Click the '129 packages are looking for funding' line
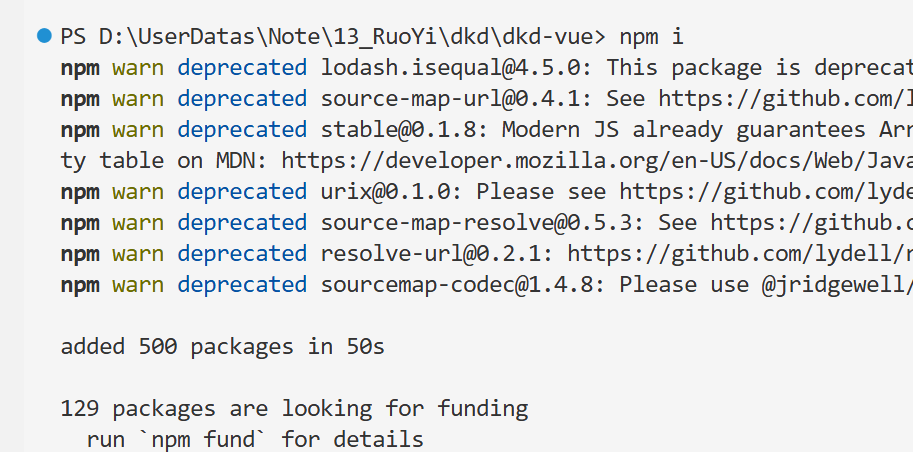This screenshot has height=452, width=913. tap(294, 408)
